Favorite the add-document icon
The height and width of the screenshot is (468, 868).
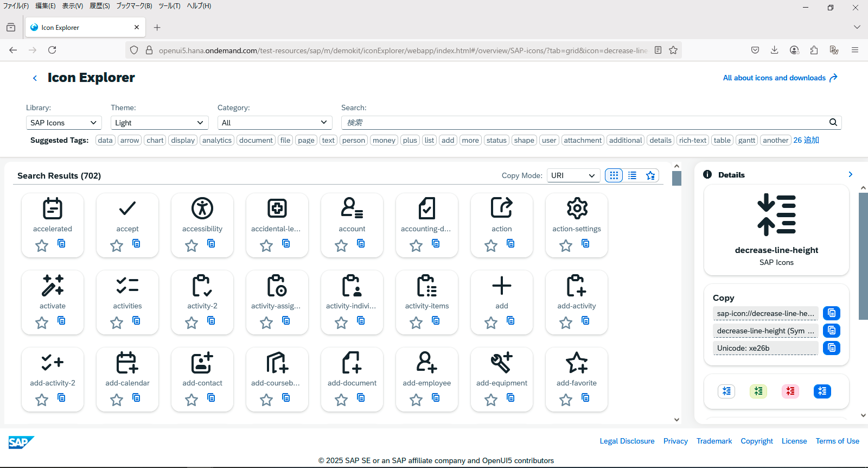click(x=341, y=400)
